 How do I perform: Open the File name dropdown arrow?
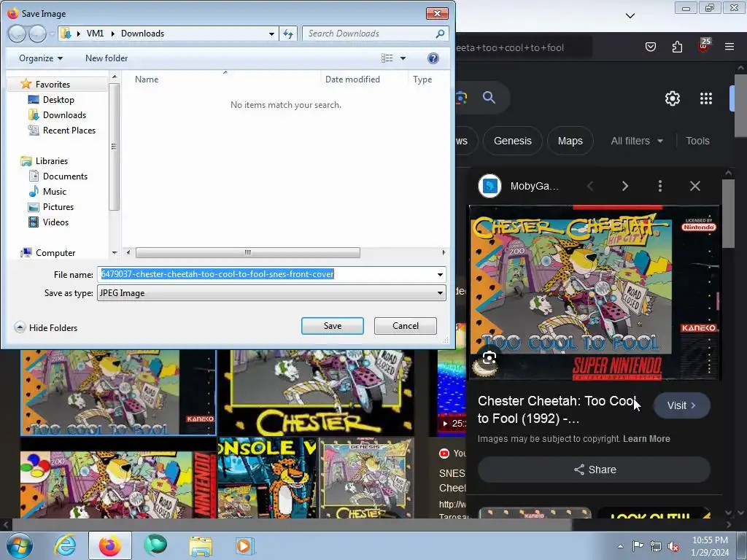[x=440, y=274]
